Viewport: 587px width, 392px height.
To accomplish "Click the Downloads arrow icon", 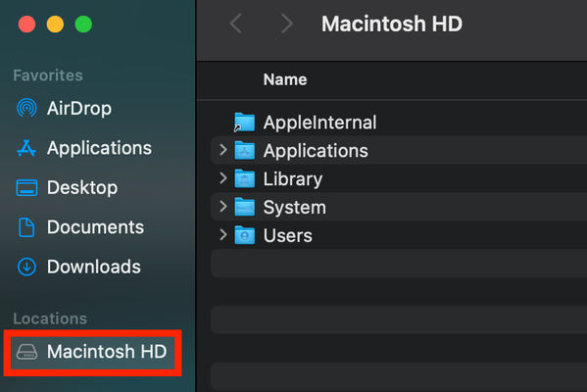I will pyautogui.click(x=26, y=267).
